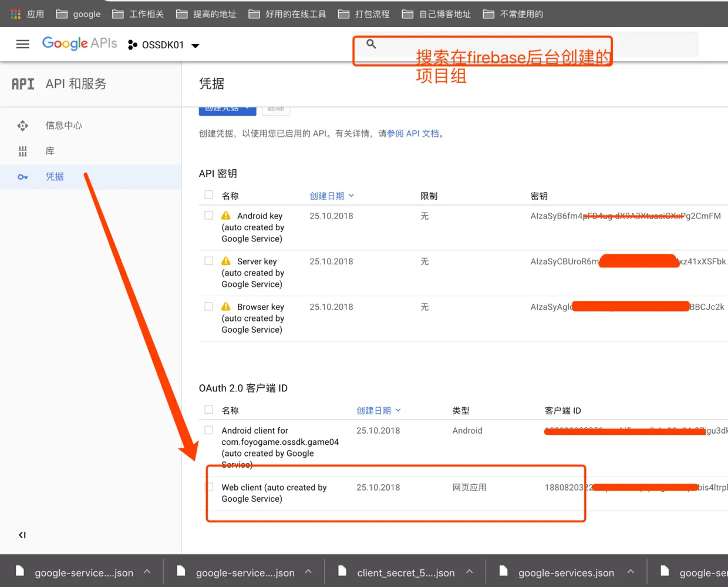Open Server key credential details
Image resolution: width=728 pixels, height=587 pixels.
(x=253, y=273)
